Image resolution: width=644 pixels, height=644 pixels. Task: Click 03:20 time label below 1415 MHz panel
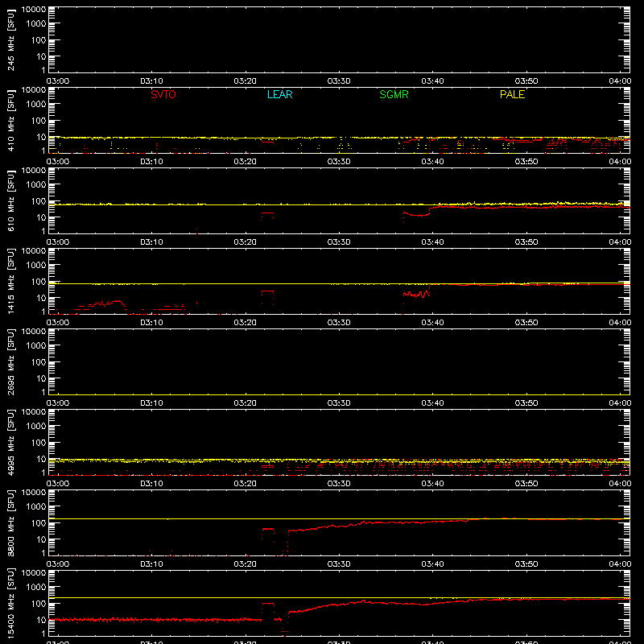pos(246,323)
